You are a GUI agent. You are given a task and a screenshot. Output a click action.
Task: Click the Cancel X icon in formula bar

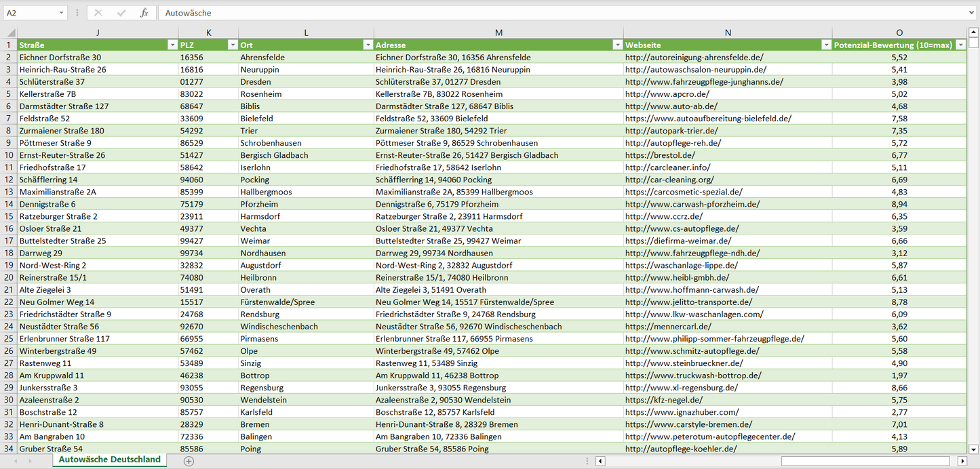pos(98,13)
